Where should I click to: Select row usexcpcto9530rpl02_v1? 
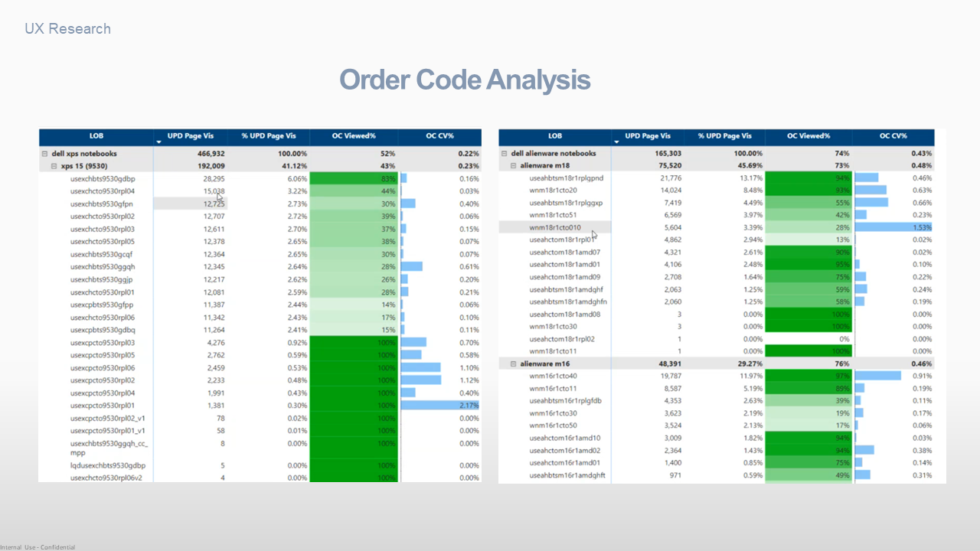pos(260,419)
